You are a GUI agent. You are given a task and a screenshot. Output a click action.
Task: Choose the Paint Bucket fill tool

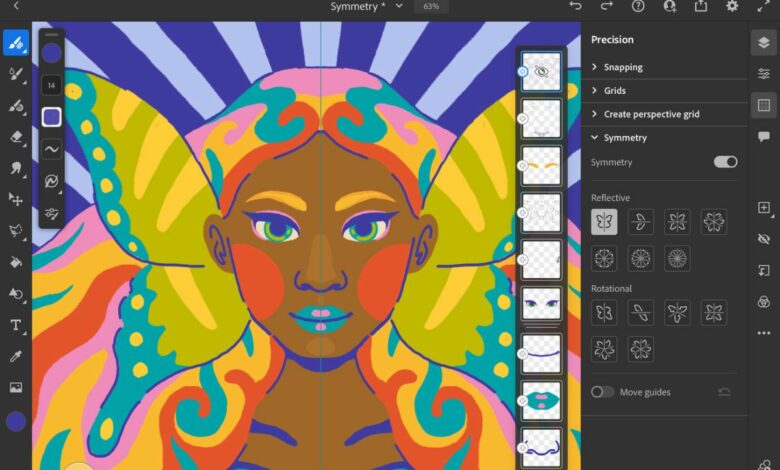click(16, 263)
